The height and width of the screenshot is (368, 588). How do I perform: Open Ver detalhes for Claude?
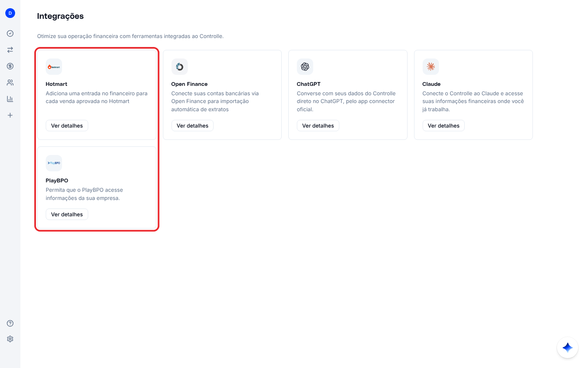(x=443, y=126)
